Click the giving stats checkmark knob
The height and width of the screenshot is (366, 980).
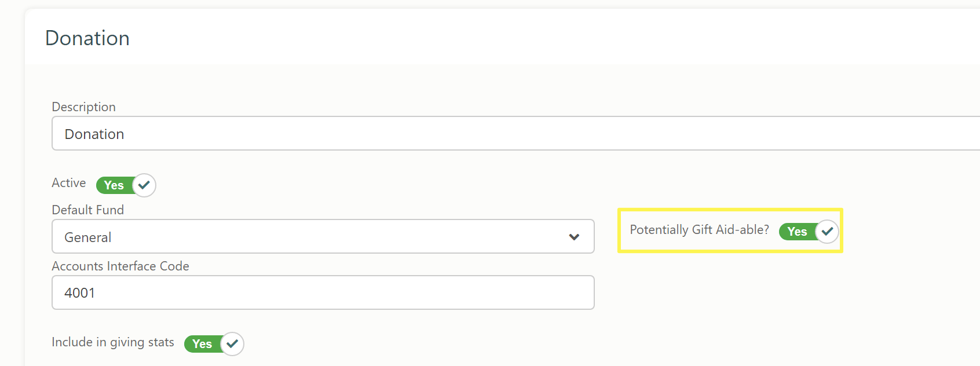232,343
